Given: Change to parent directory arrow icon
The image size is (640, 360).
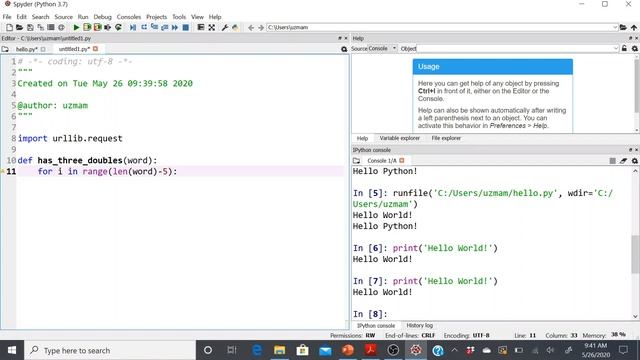Looking at the screenshot, I should pyautogui.click(x=634, y=27).
